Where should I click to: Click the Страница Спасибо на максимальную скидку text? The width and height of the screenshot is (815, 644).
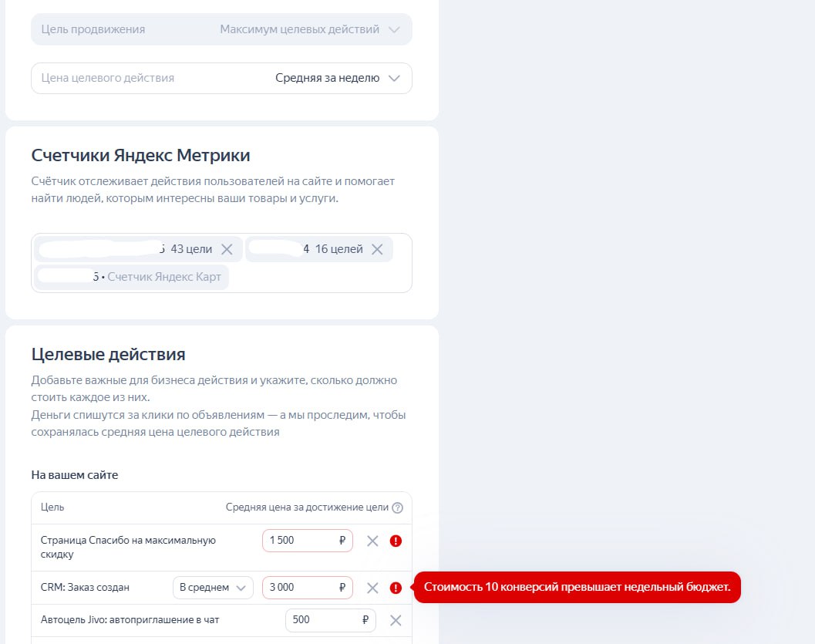128,548
